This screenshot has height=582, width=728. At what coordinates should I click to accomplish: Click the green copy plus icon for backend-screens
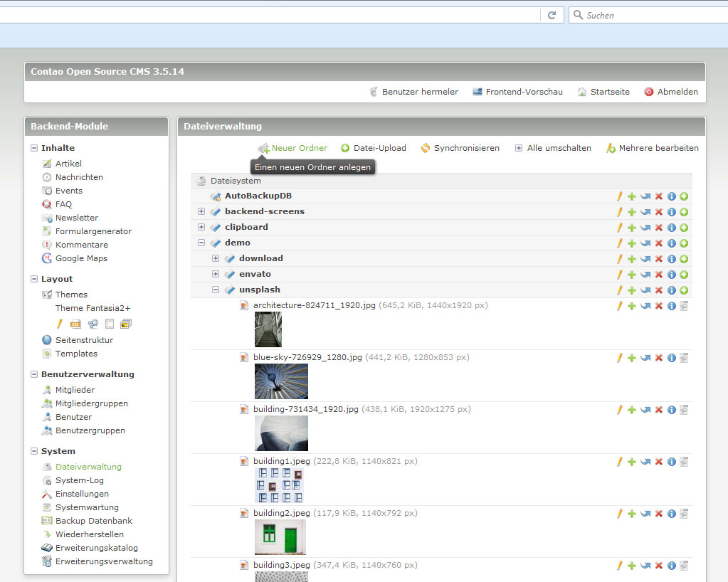coord(631,212)
